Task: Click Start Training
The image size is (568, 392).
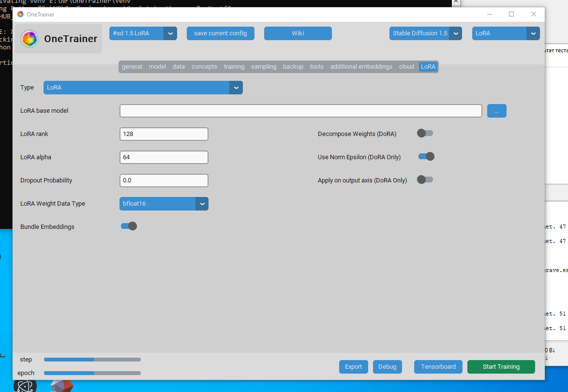Action: coord(501,367)
